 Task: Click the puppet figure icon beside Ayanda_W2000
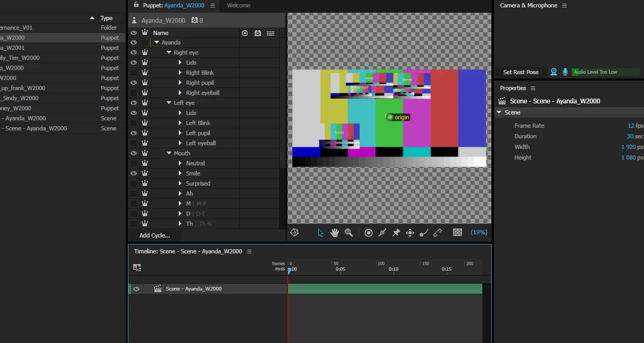click(134, 21)
